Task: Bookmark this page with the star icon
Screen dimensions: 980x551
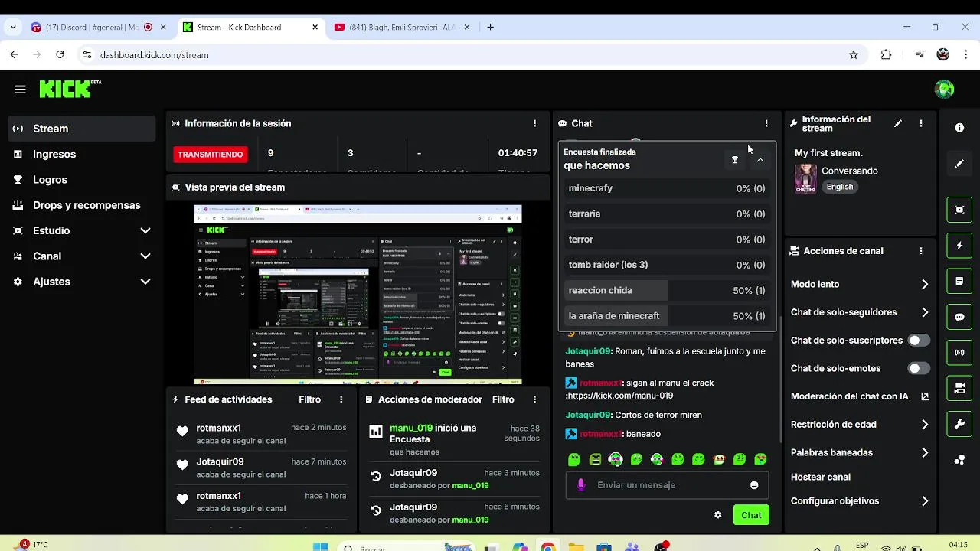Action: (x=854, y=55)
